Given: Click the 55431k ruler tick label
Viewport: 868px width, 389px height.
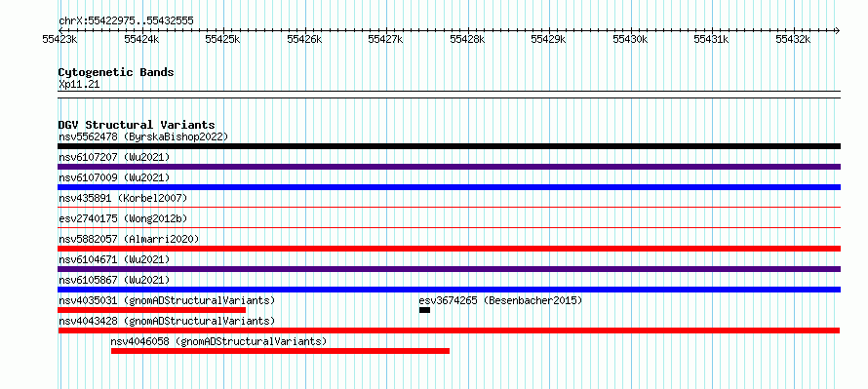Looking at the screenshot, I should (711, 39).
